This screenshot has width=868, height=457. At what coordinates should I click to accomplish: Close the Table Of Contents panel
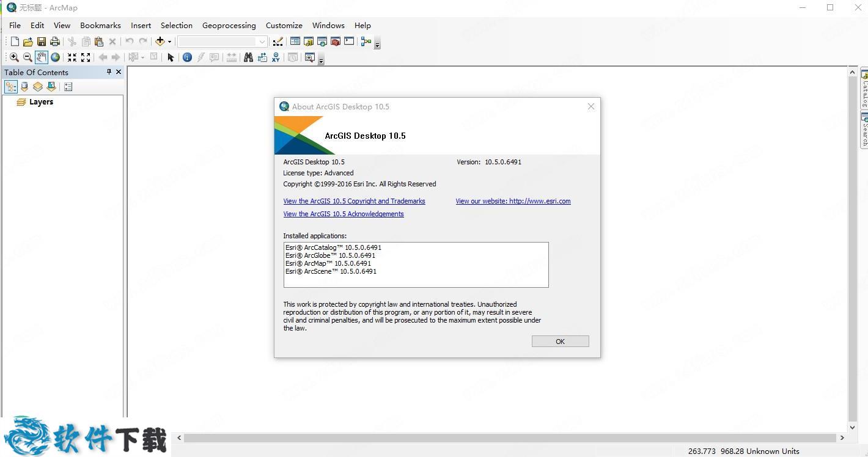(x=119, y=72)
